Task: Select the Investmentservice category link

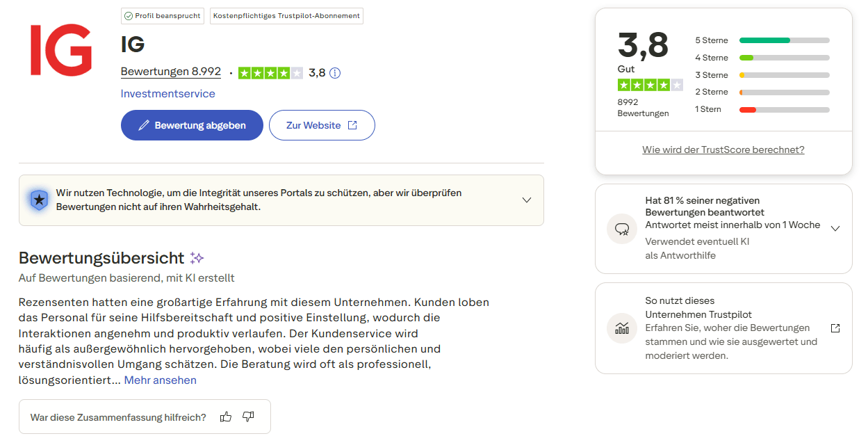Action: pyautogui.click(x=167, y=92)
